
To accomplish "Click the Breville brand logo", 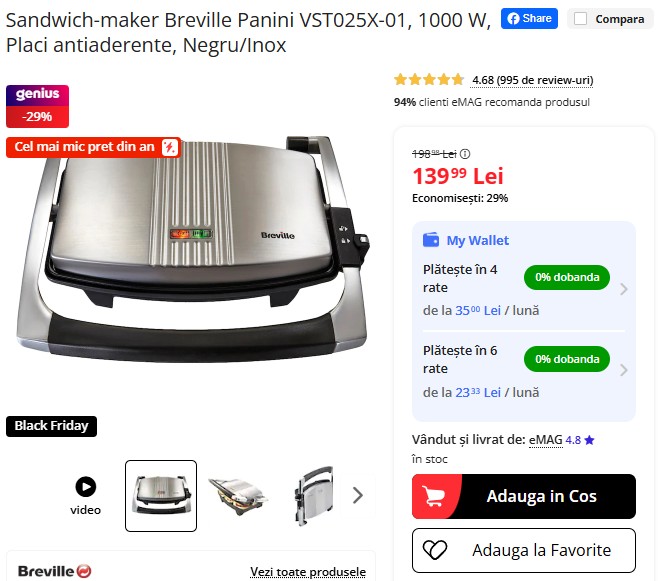I will 54,571.
